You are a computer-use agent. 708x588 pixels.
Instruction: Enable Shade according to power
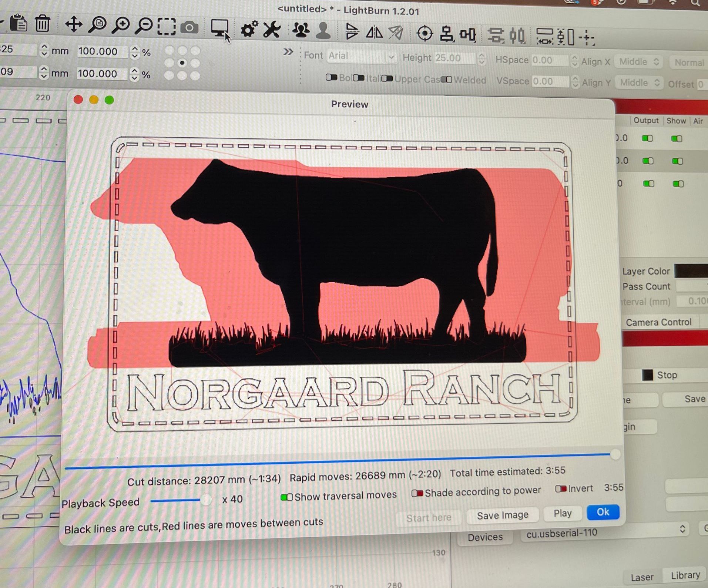[417, 493]
